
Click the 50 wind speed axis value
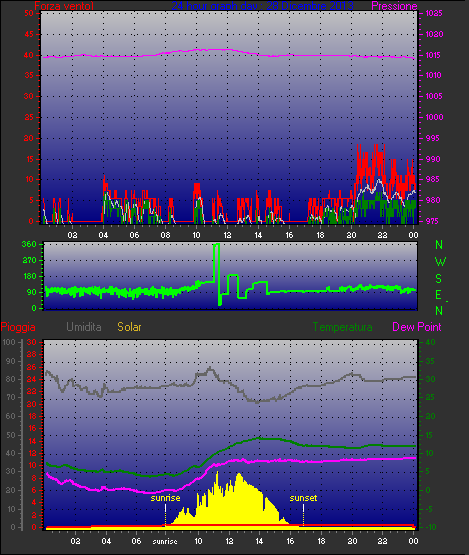point(29,13)
